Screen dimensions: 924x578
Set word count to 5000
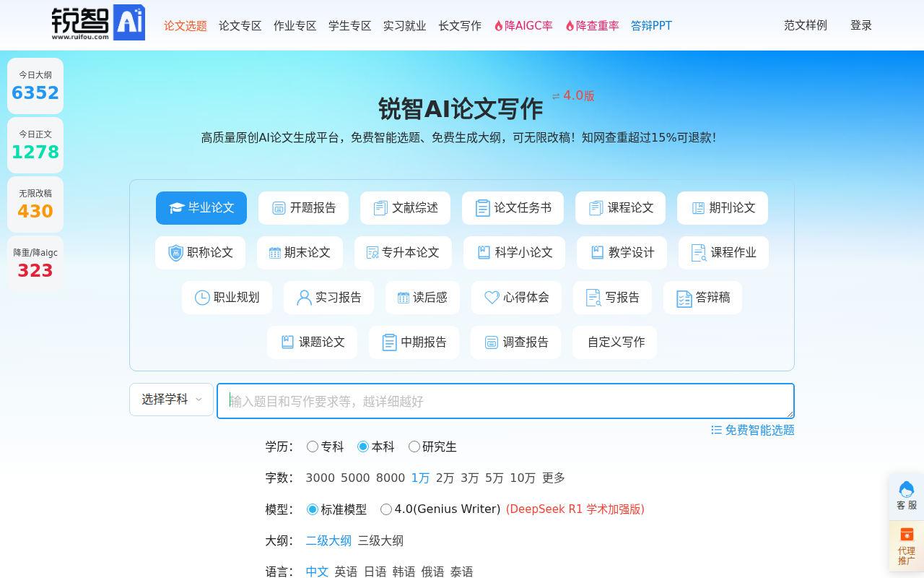point(355,478)
